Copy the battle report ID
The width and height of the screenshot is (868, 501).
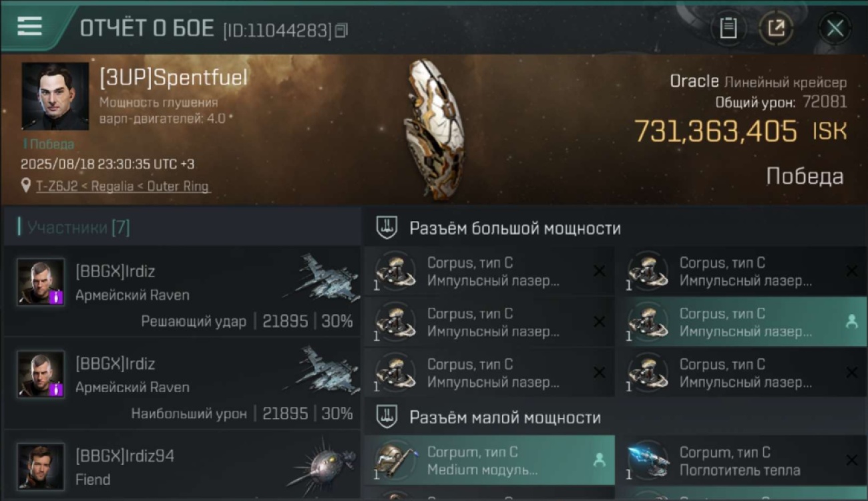341,30
